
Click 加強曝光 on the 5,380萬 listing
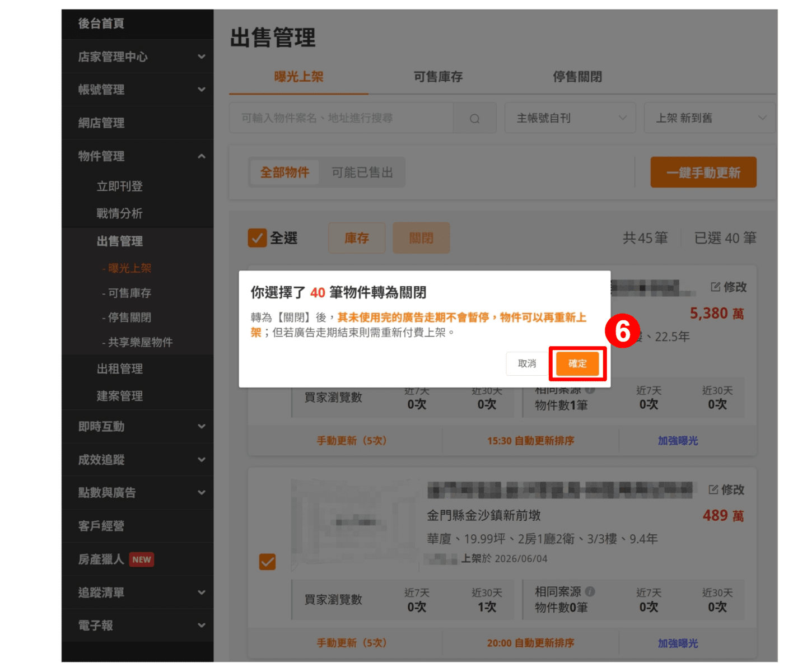point(678,441)
